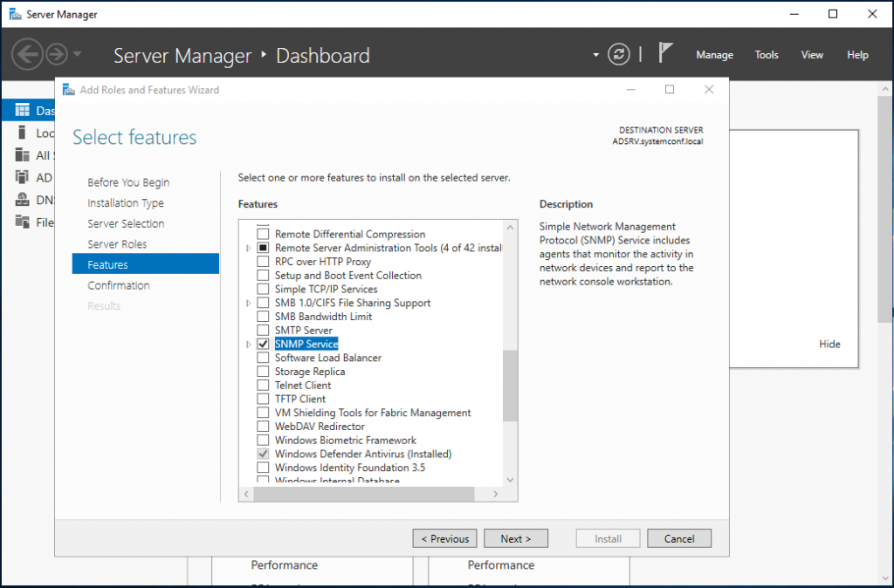Expand SMB 1.0/CIFS File Sharing Support
Image resolution: width=894 pixels, height=588 pixels.
(247, 303)
